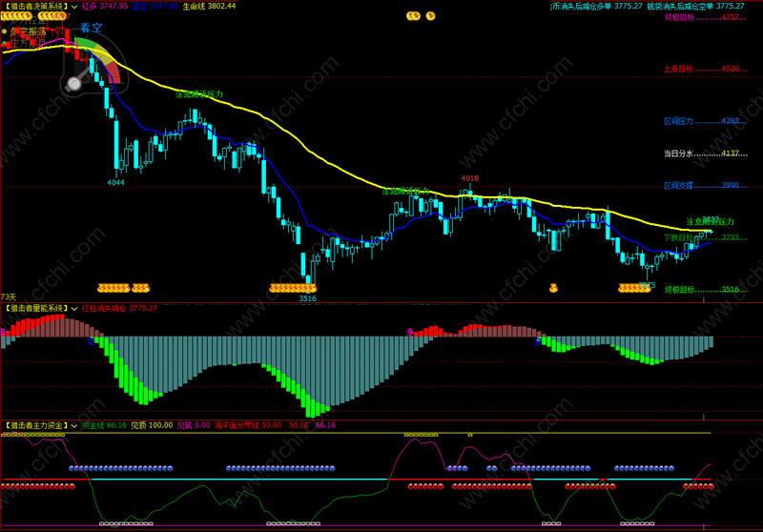Click the 生命线 3802.44 value

[x=209, y=7]
